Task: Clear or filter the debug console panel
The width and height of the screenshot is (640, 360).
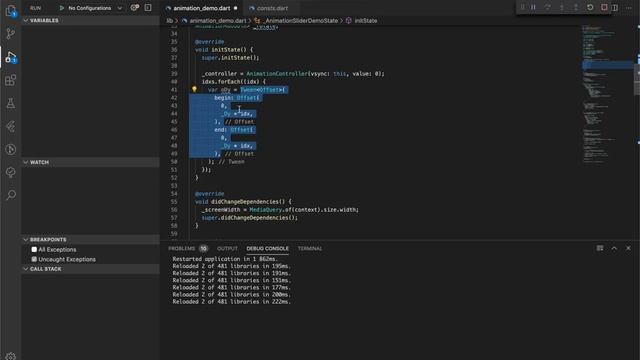Action: (x=600, y=248)
